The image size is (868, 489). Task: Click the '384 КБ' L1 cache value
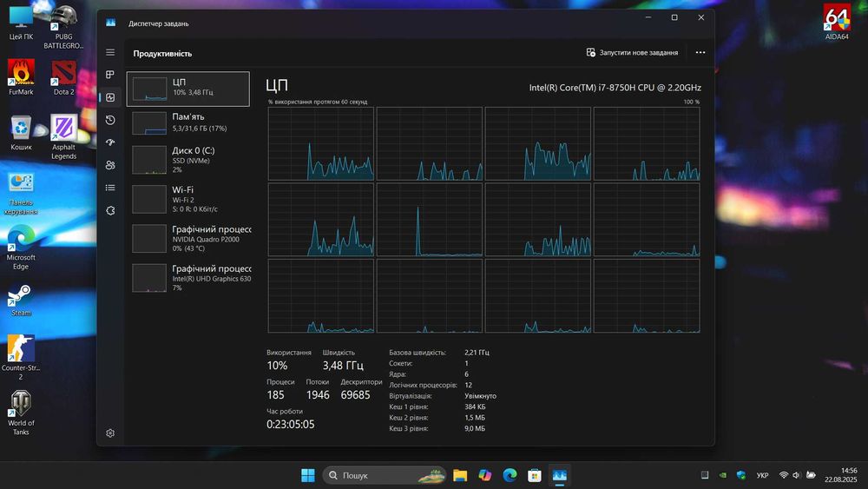pyautogui.click(x=475, y=407)
